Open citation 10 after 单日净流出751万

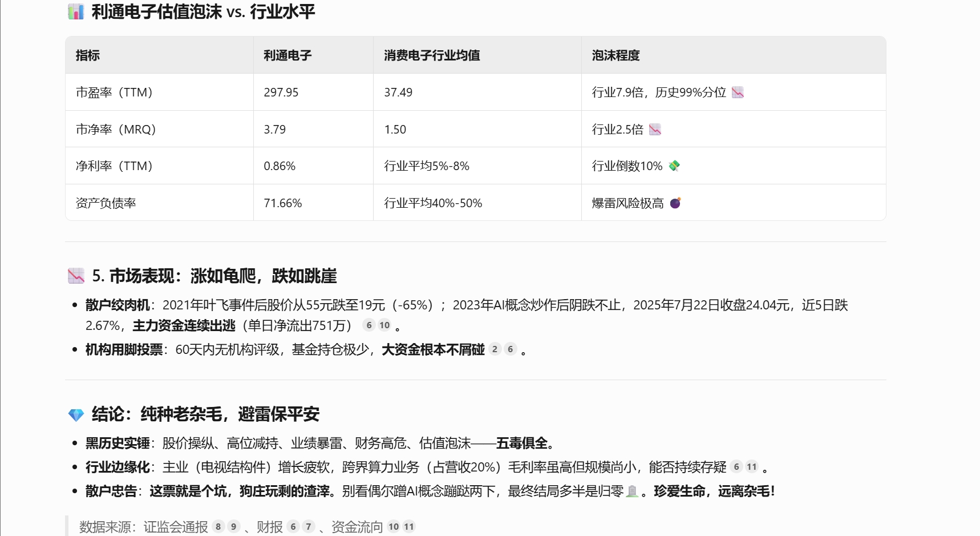coord(384,325)
